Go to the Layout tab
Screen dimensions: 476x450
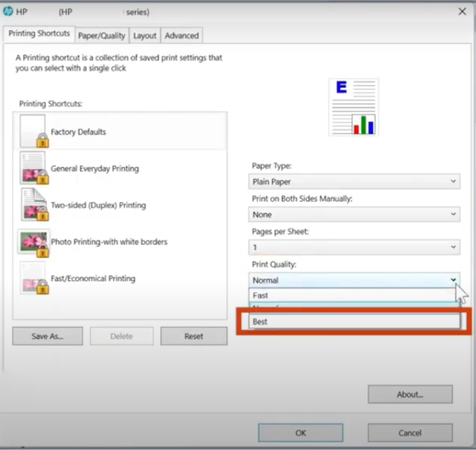click(145, 35)
